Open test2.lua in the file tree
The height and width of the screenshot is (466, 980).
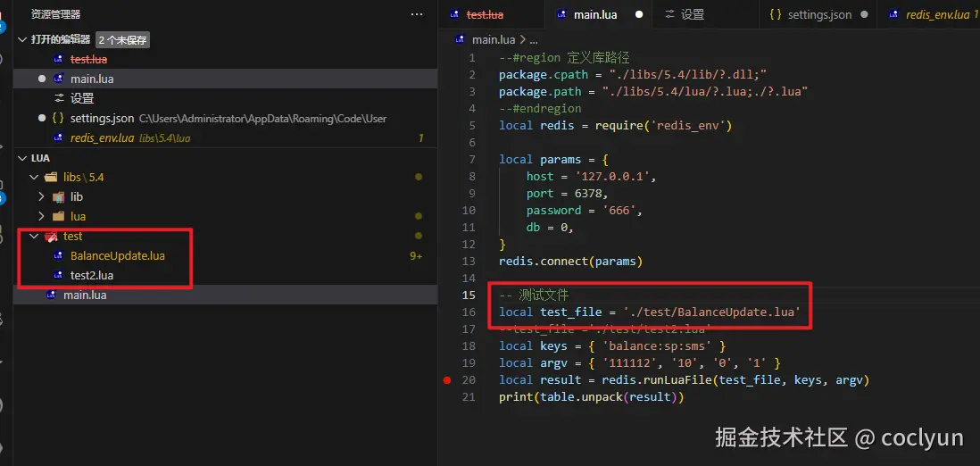[x=92, y=275]
